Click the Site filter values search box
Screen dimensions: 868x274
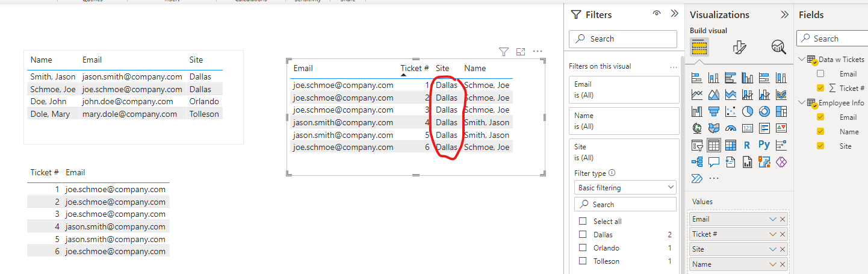tap(625, 204)
